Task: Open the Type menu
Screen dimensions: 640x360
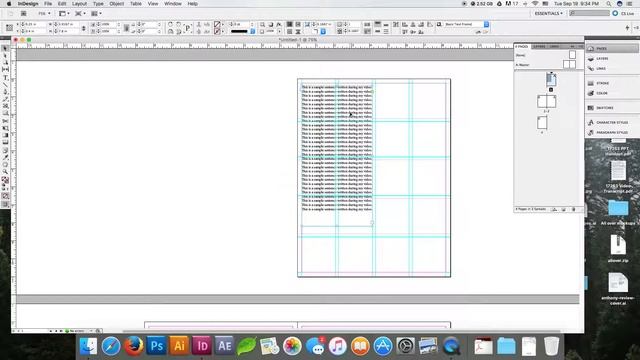Action: tap(98, 4)
